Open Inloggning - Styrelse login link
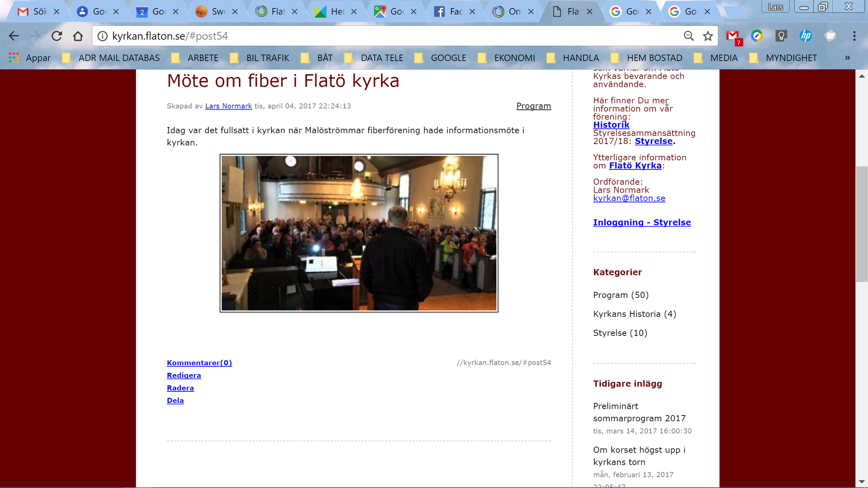The width and height of the screenshot is (868, 488). coord(642,222)
